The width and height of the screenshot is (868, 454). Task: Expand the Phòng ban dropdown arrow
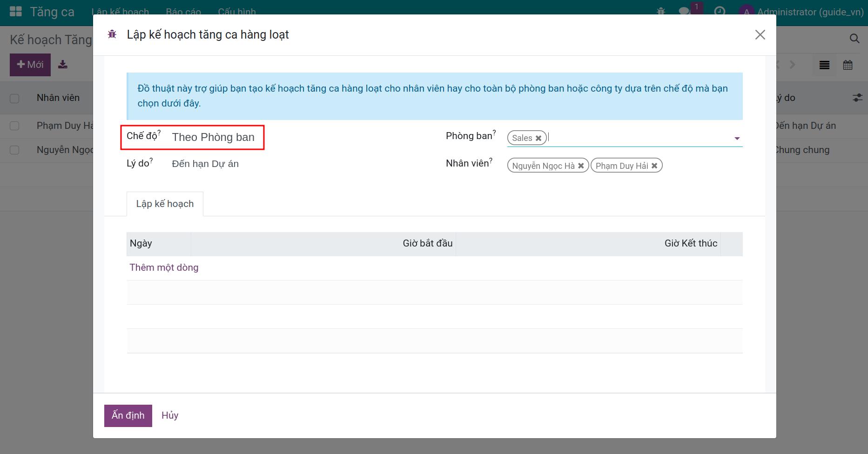(737, 138)
